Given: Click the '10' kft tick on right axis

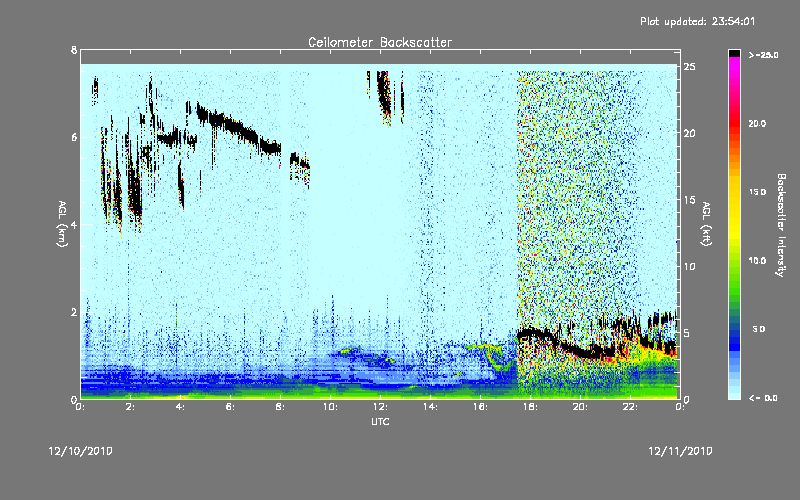Looking at the screenshot, I should click(x=690, y=266).
